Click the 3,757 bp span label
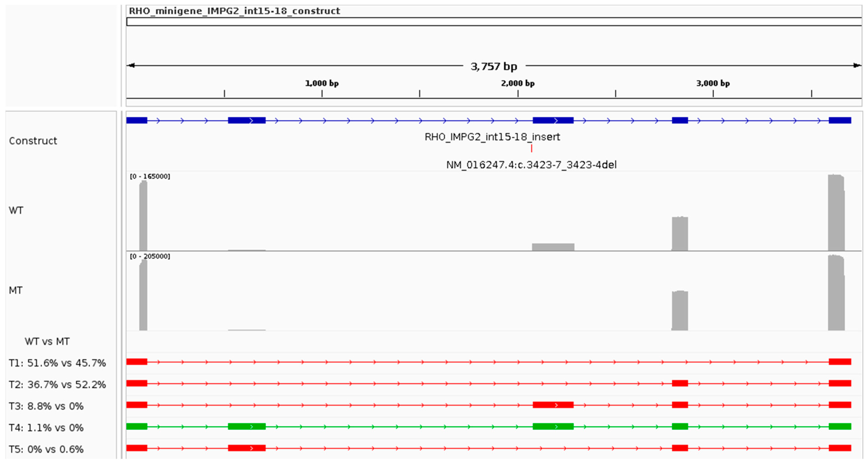This screenshot has height=465, width=868. click(x=494, y=66)
